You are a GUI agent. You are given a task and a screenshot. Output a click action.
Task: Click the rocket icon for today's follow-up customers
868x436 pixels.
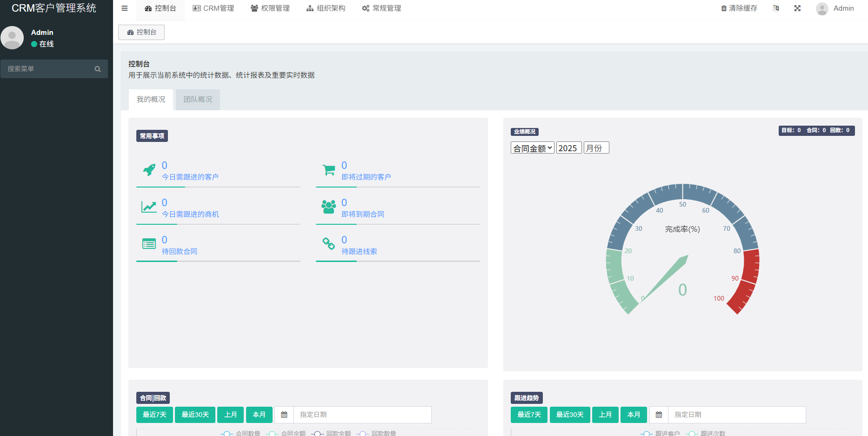tap(149, 170)
